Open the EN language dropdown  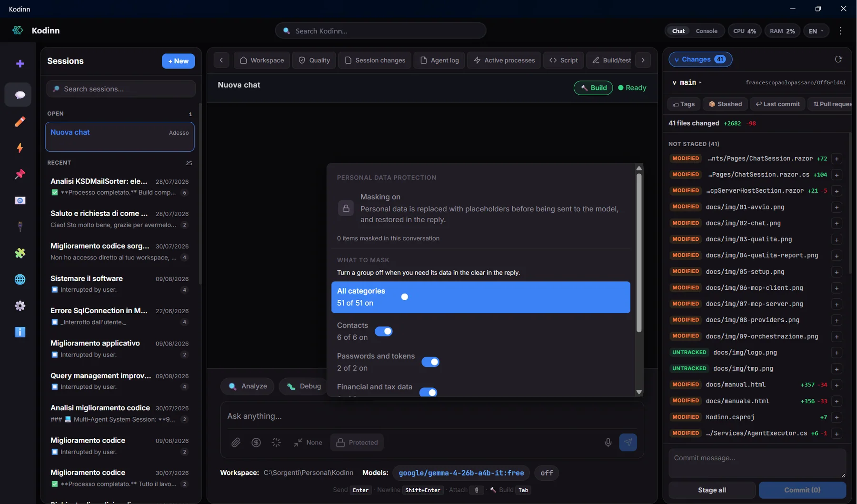click(x=816, y=31)
